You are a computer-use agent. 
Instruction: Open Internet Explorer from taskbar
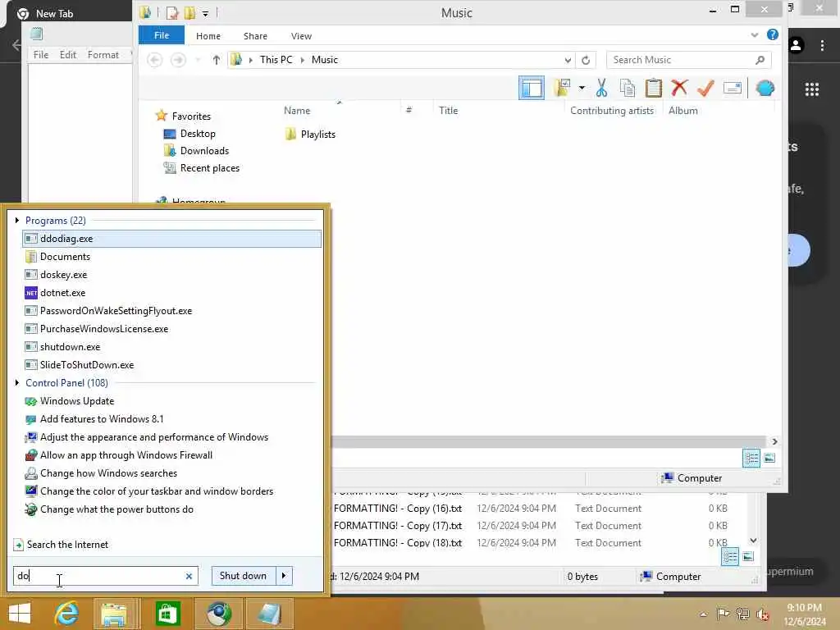coord(66,614)
